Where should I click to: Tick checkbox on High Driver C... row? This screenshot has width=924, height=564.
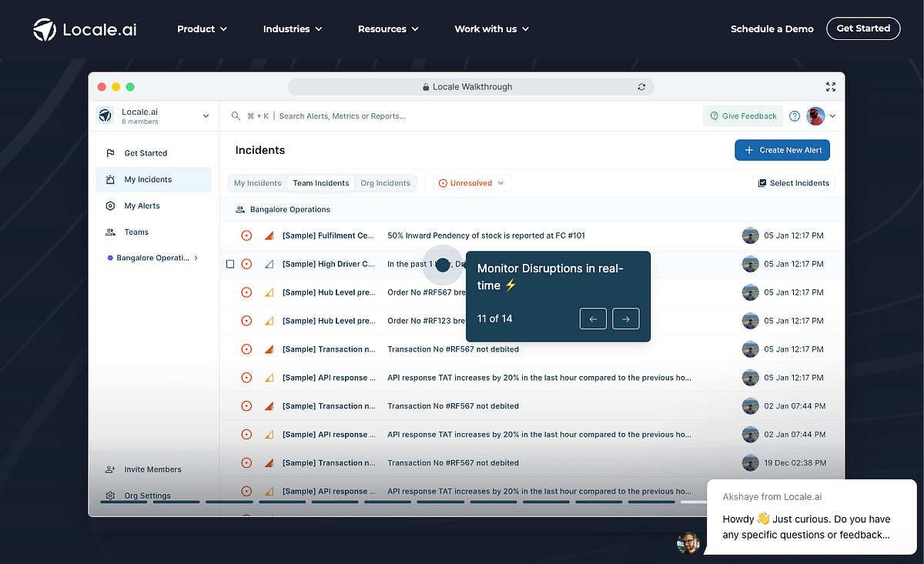230,264
